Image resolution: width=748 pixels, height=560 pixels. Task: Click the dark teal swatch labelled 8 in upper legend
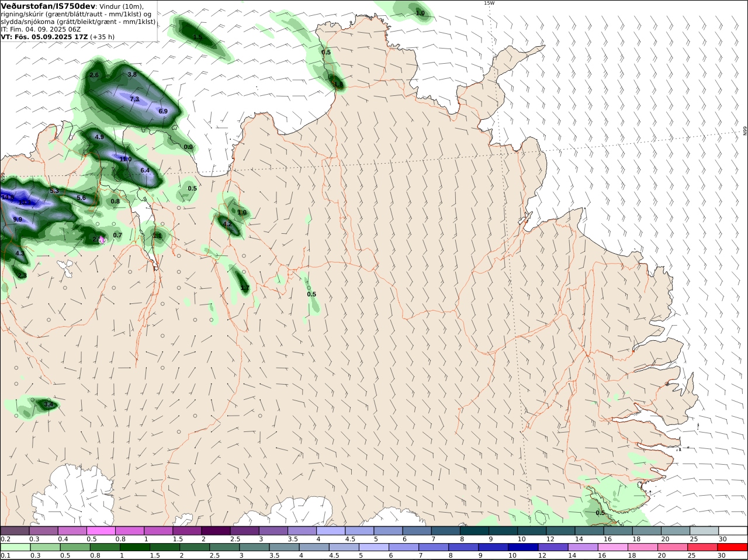pos(475,530)
